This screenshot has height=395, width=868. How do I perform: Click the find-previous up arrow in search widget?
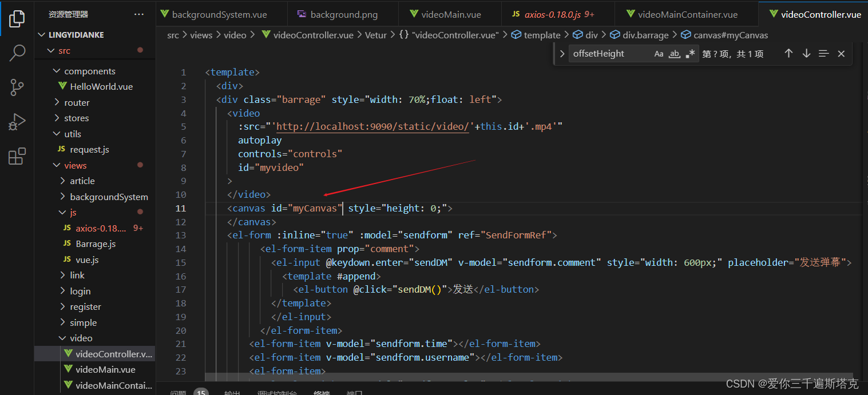click(x=788, y=53)
